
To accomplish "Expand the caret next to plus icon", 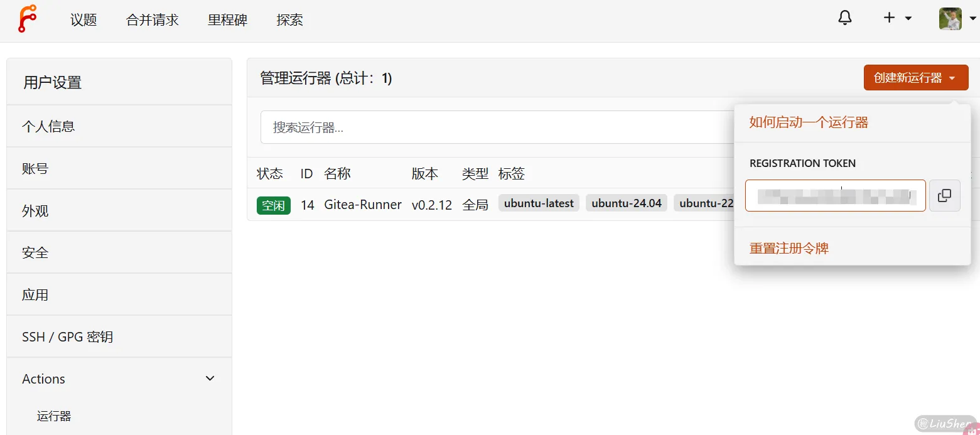I will pyautogui.click(x=908, y=19).
